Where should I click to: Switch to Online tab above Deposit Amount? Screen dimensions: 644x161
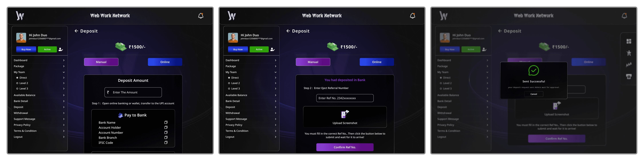point(165,62)
